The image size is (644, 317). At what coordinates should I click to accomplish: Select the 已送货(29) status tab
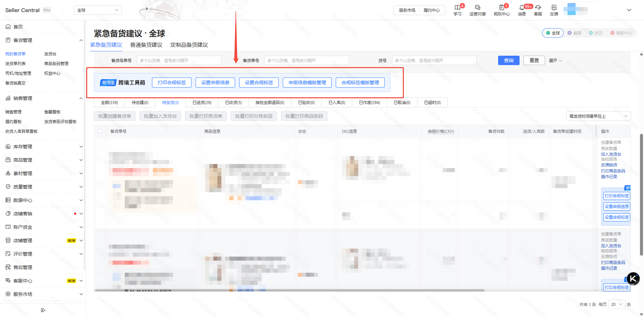(202, 102)
